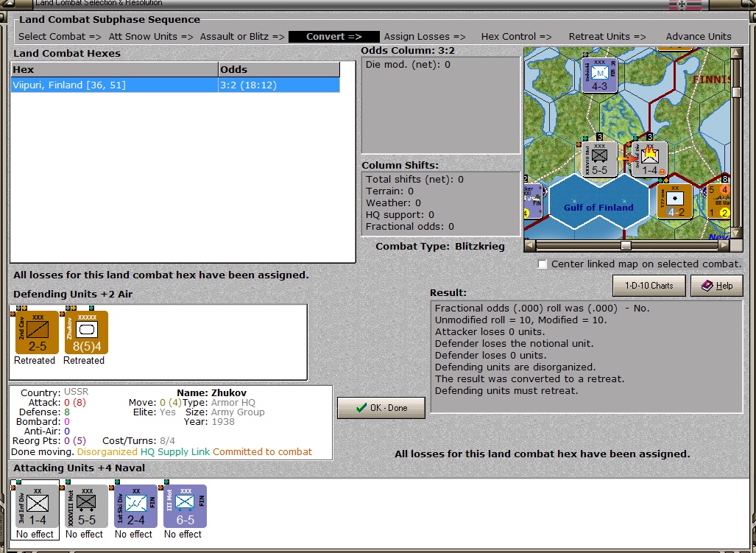Click the 'Fractional odds: 0' entry
The height and width of the screenshot is (553, 756).
tap(410, 227)
